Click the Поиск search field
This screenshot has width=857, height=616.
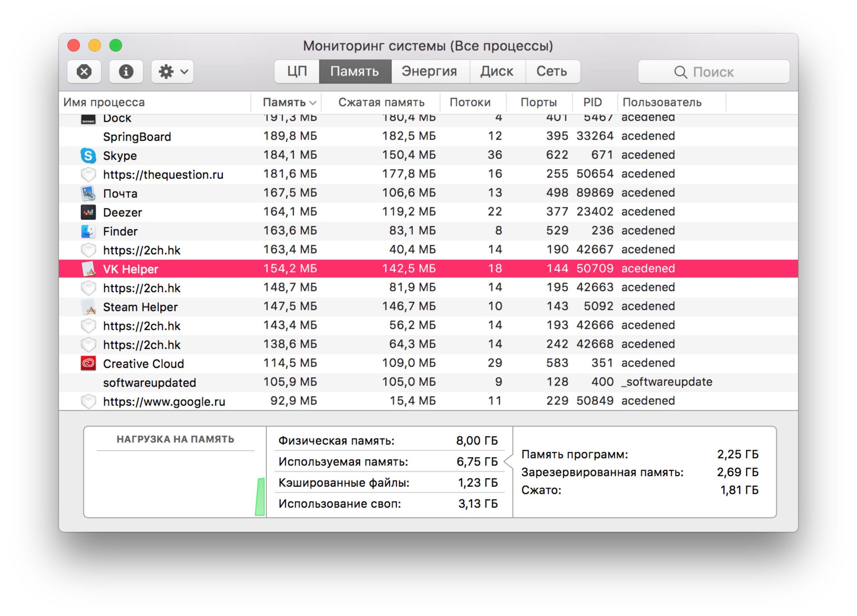coord(713,72)
